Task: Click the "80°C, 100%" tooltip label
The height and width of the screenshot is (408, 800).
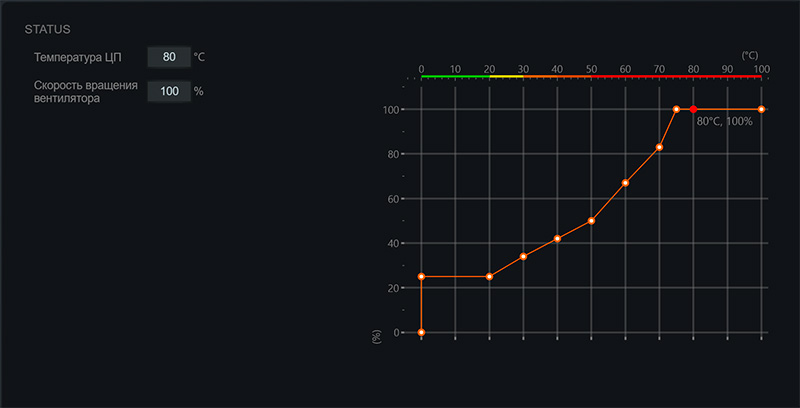Action: coord(724,121)
